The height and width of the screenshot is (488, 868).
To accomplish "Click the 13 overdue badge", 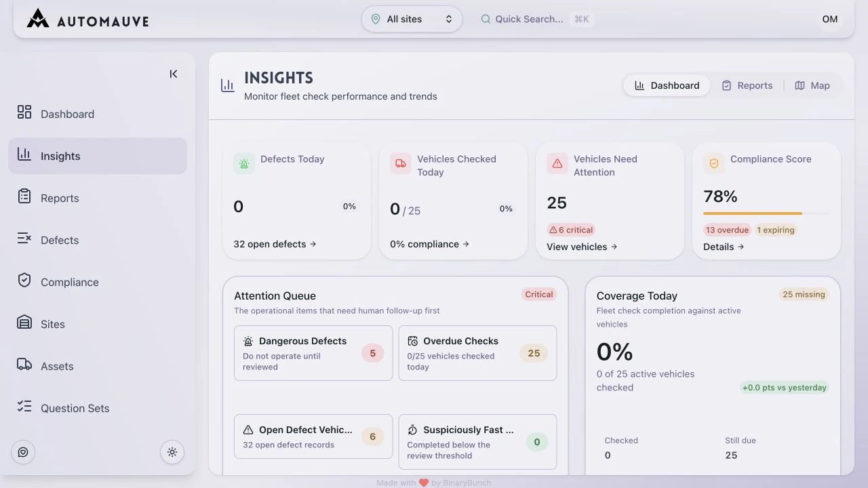I will click(x=727, y=230).
